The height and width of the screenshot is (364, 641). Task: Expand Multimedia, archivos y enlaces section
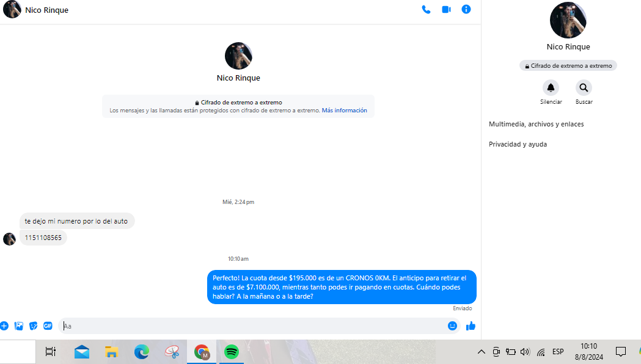(536, 124)
